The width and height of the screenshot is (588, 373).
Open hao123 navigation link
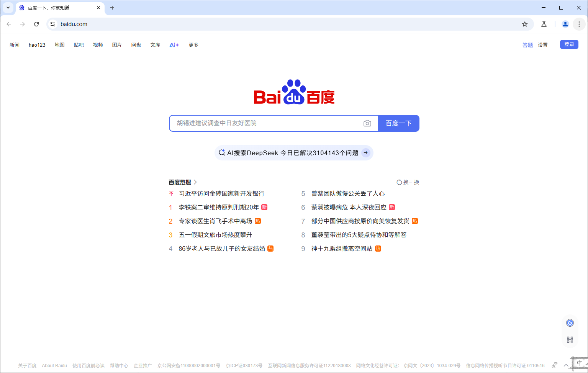pos(37,45)
